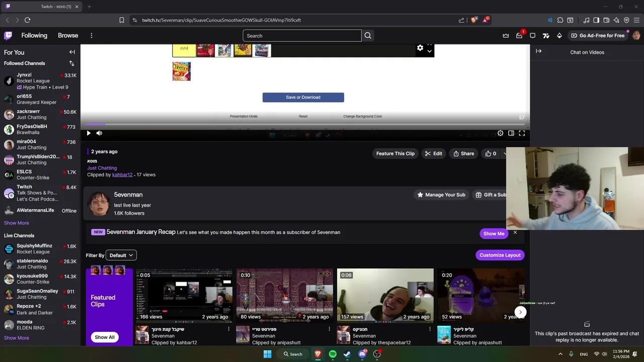Open Leo AI sparkle icon

(616, 20)
